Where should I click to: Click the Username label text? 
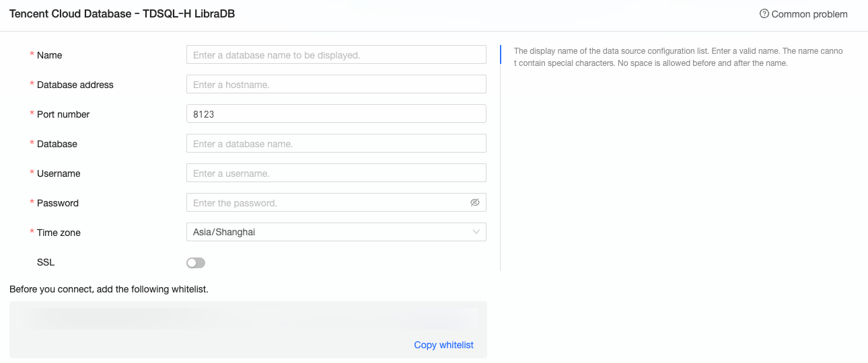point(59,173)
